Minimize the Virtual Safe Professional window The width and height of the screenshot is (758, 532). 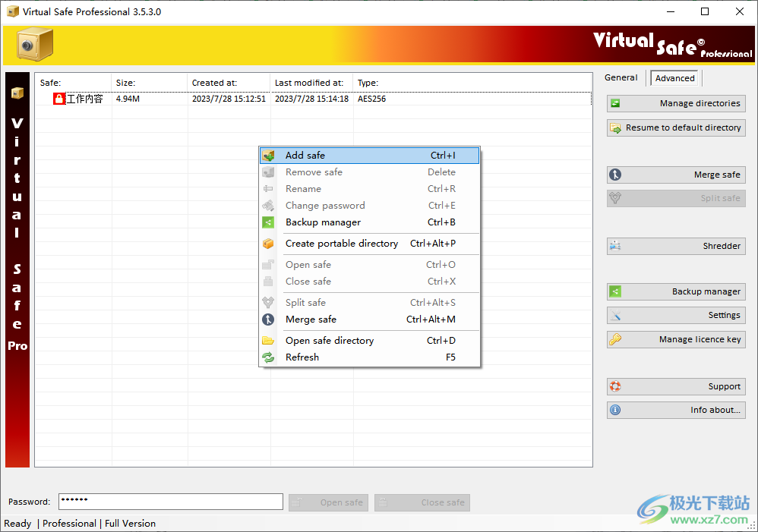pyautogui.click(x=671, y=11)
